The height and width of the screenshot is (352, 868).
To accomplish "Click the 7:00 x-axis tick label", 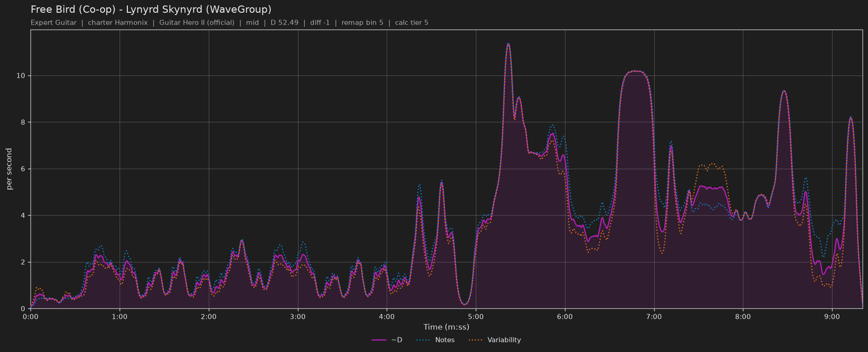I will point(654,317).
